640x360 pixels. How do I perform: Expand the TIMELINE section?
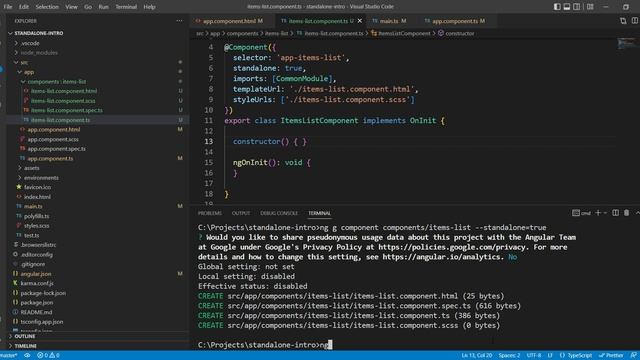point(26,346)
